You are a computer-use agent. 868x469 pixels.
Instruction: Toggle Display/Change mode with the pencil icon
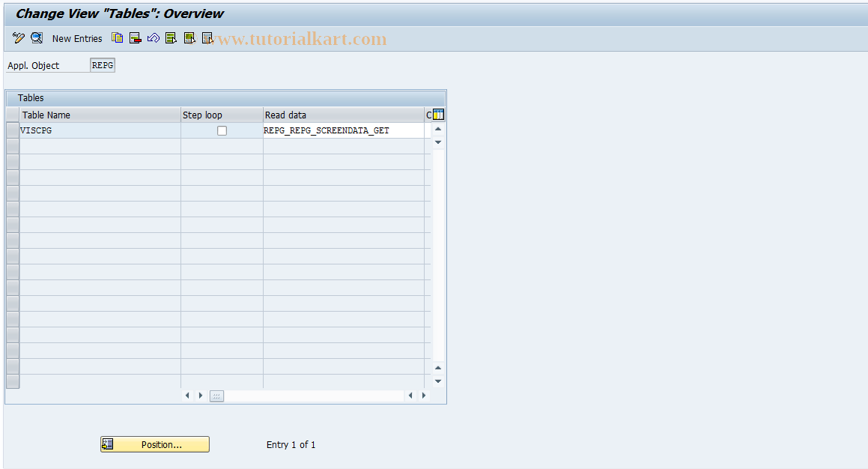pyautogui.click(x=18, y=37)
